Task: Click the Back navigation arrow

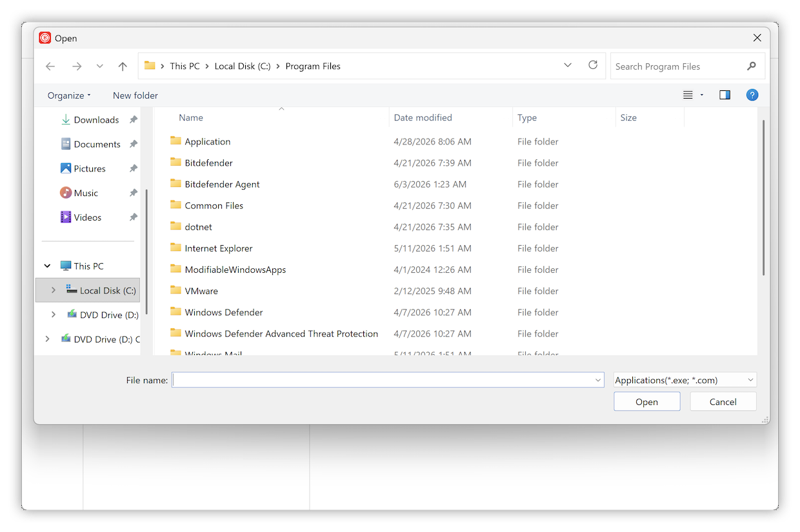Action: [50, 66]
